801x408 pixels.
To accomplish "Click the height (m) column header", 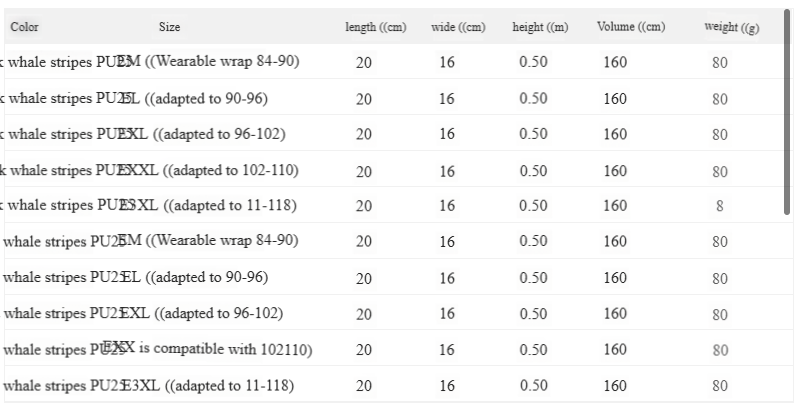I will coord(540,27).
